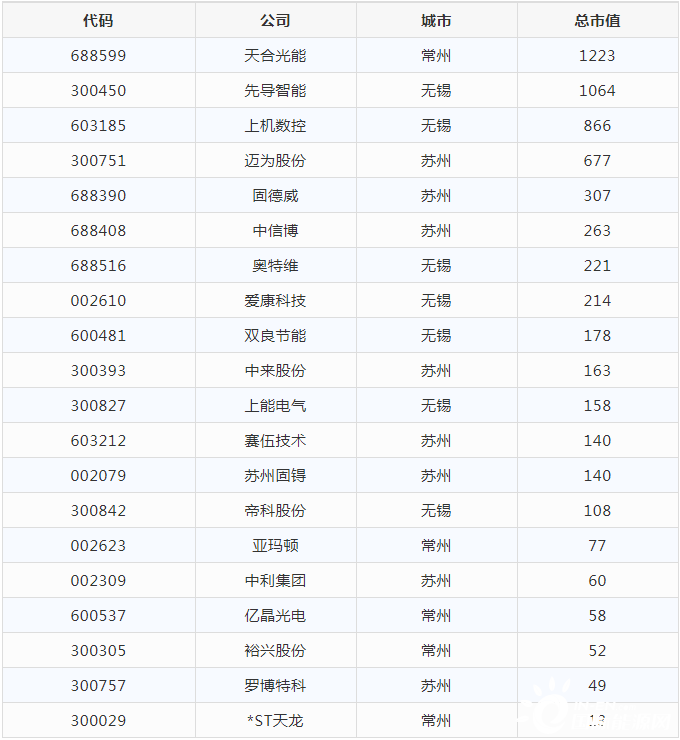Select company 裕兴股份

[x=276, y=650]
